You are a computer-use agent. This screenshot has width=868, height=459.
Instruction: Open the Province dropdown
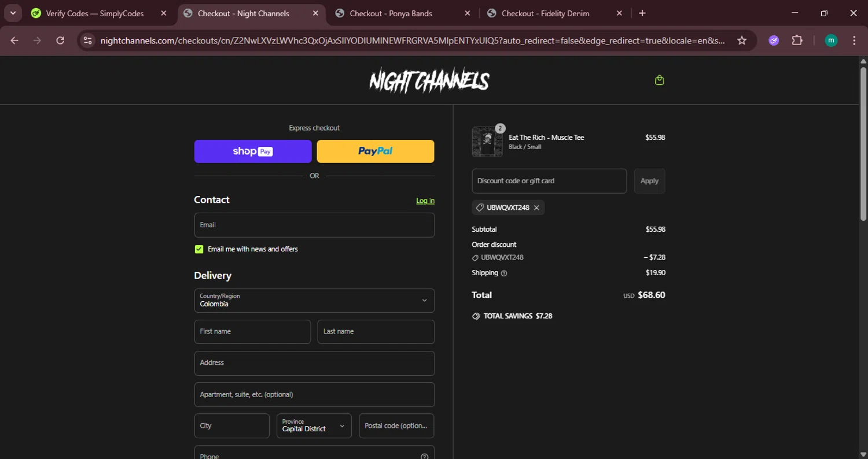pos(314,425)
